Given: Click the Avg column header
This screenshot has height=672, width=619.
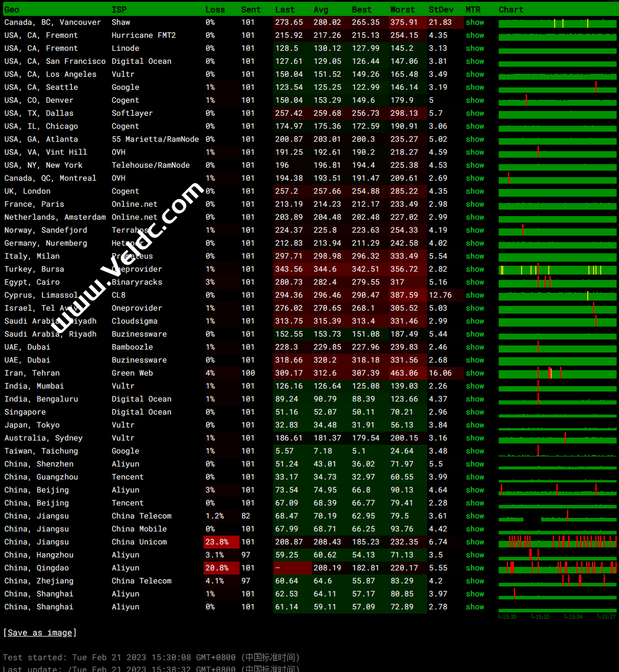Looking at the screenshot, I should [x=321, y=9].
